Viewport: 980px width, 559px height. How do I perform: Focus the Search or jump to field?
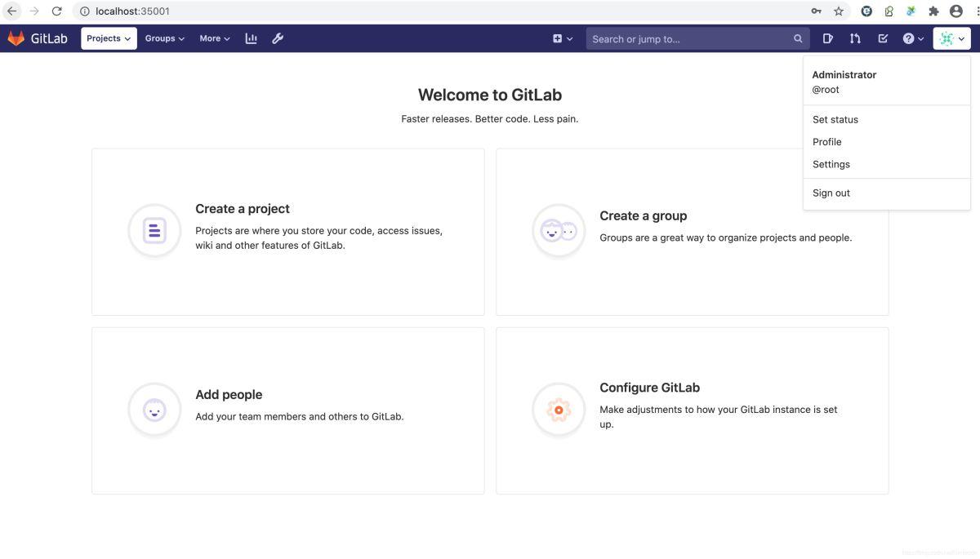(688, 38)
